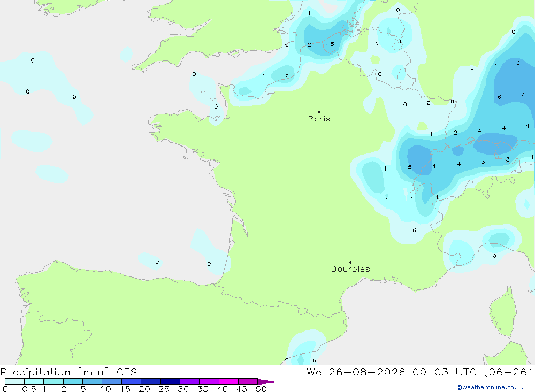Click the legend label 0.5

pyautogui.click(x=29, y=389)
